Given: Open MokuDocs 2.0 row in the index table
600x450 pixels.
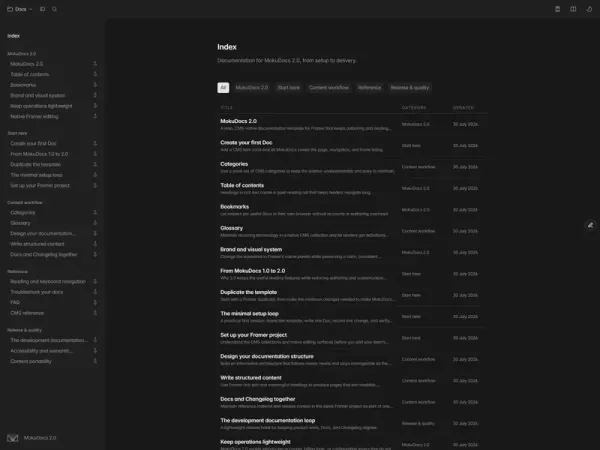Looking at the screenshot, I should [x=352, y=124].
